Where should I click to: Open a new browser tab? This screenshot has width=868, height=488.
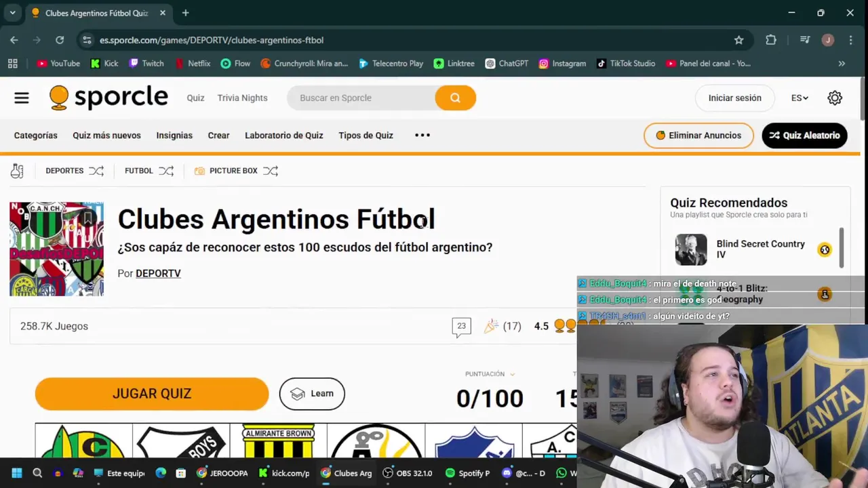click(185, 13)
